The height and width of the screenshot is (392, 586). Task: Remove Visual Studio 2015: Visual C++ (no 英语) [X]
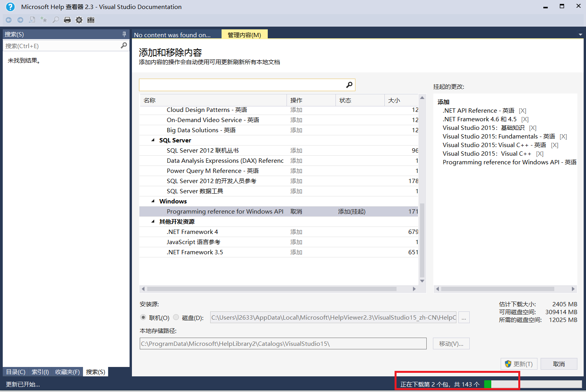540,154
